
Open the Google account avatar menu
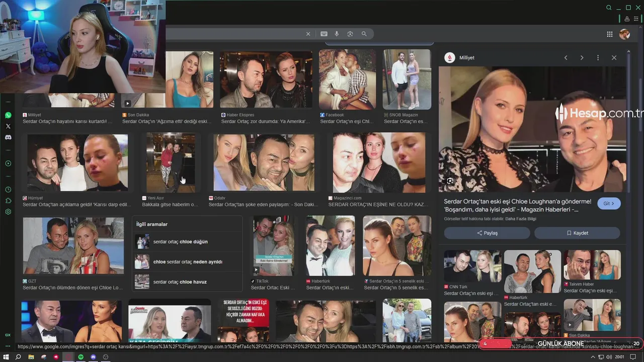coord(624,34)
